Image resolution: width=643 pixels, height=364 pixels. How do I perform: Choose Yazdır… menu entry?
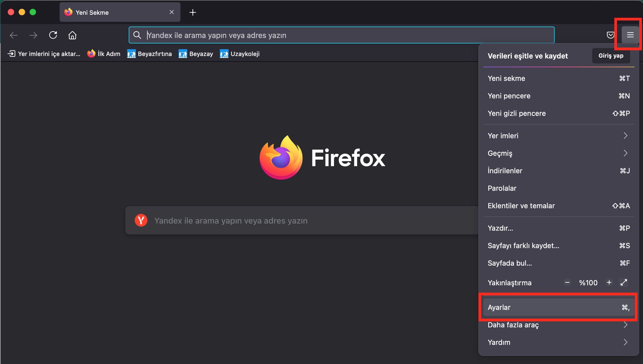[x=559, y=228]
